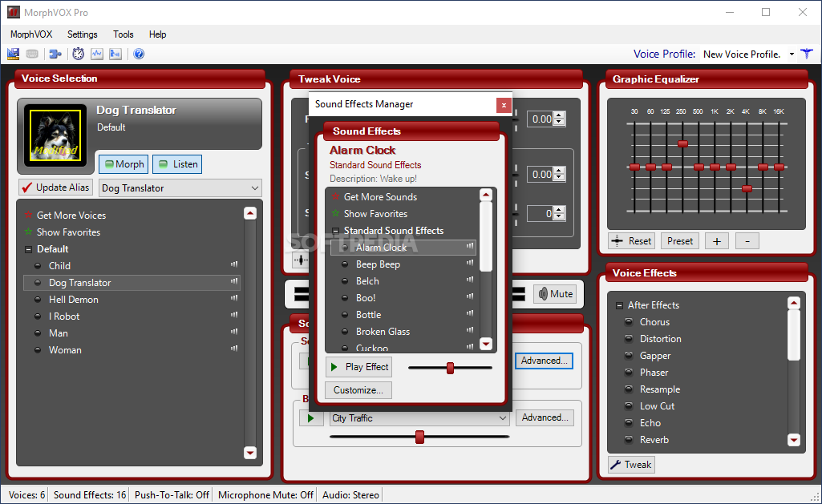This screenshot has height=504, width=822.
Task: Open the Dog Translator alias combo box
Action: point(180,188)
